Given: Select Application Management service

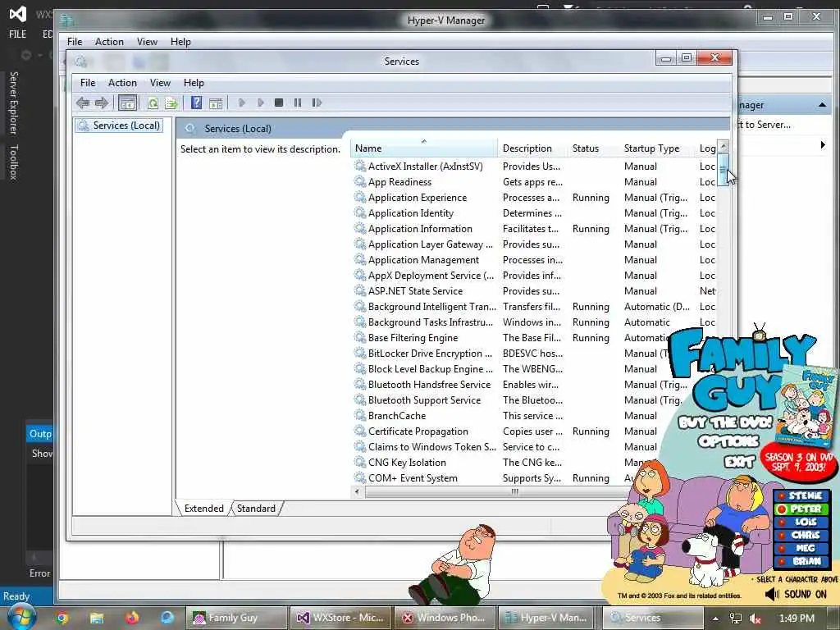Looking at the screenshot, I should 424,260.
